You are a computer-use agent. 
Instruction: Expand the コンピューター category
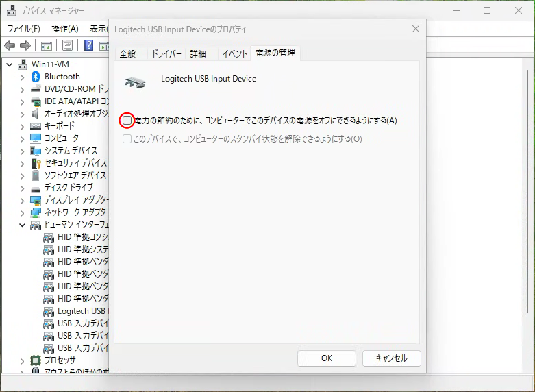[x=23, y=138]
